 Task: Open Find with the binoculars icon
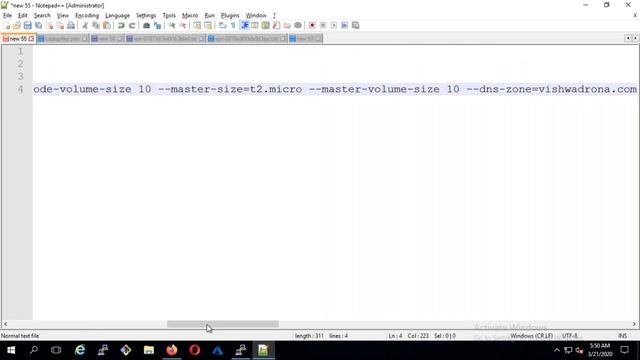(146, 25)
